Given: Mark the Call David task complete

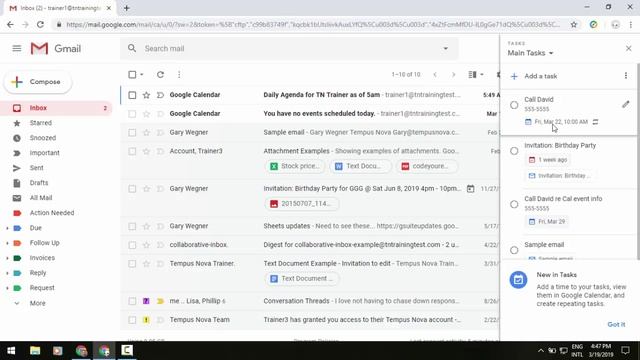Looking at the screenshot, I should click(x=514, y=105).
